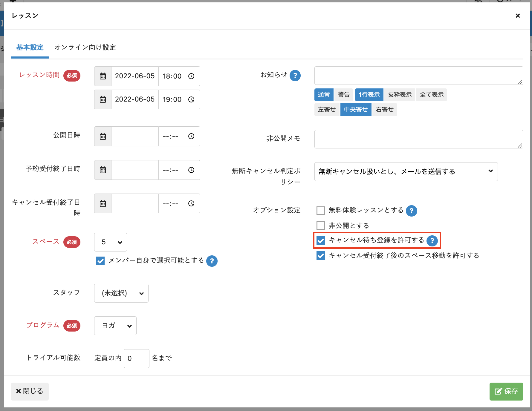Viewport: 532px width, 411px height.
Task: Click the green 保存 button
Action: 506,391
